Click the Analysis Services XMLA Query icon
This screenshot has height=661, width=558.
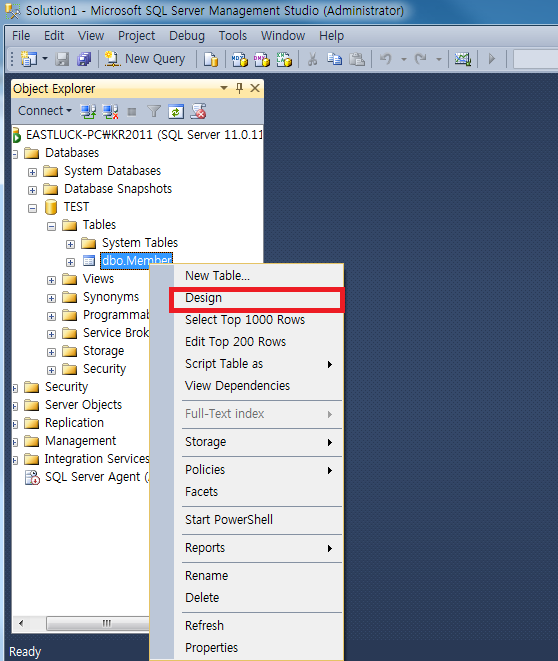(x=284, y=59)
